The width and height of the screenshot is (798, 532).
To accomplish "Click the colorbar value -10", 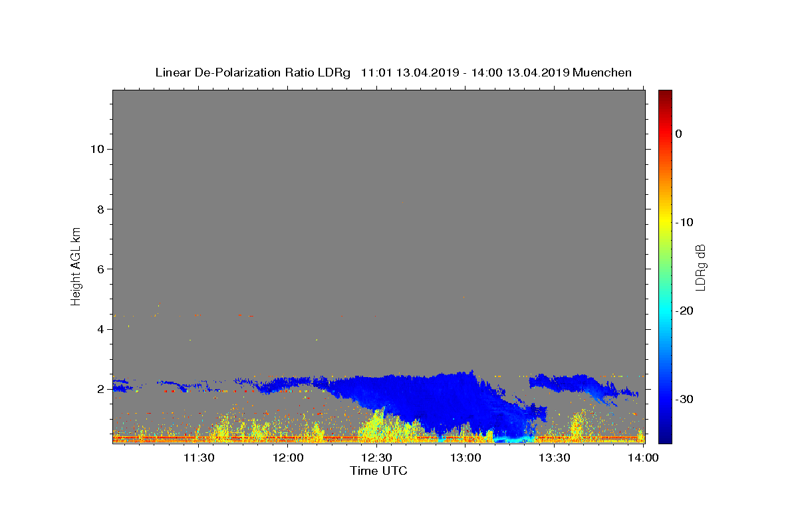I will [684, 222].
